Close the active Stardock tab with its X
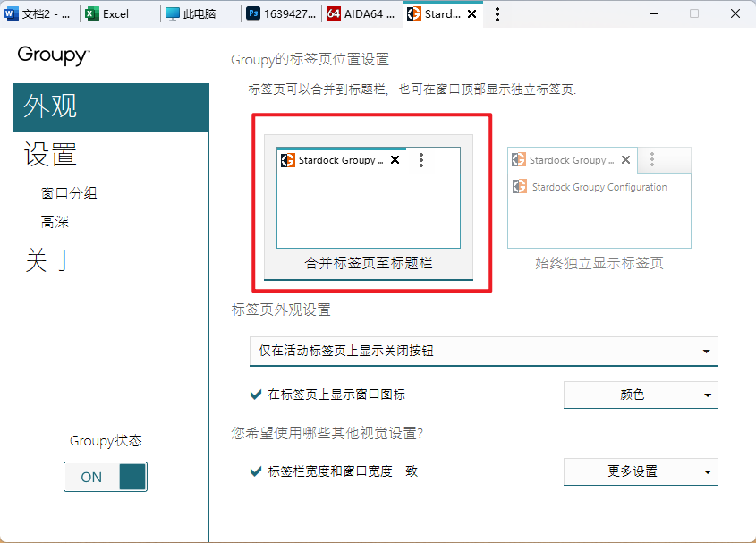756x543 pixels. coord(471,14)
